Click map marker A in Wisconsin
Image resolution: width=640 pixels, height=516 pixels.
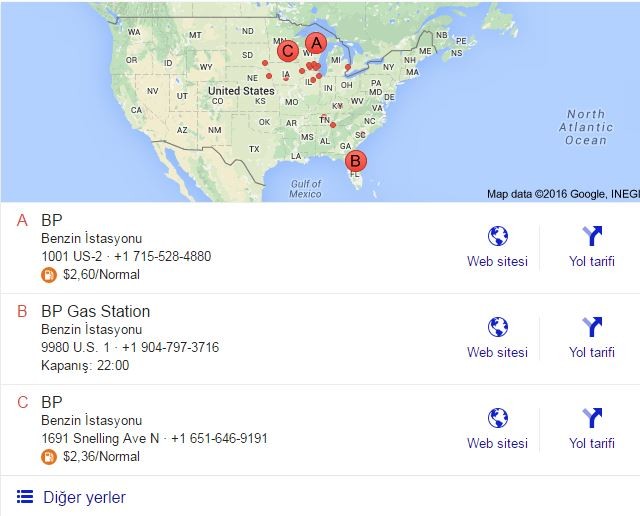pyautogui.click(x=316, y=43)
